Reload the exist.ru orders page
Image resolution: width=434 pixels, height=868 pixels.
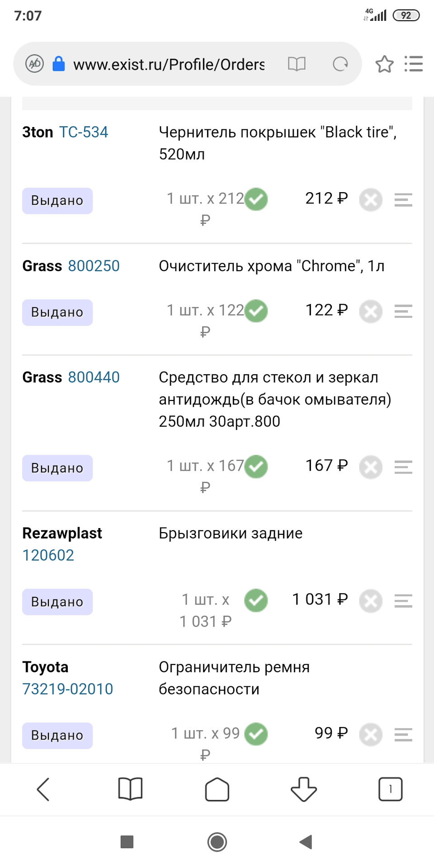point(340,64)
